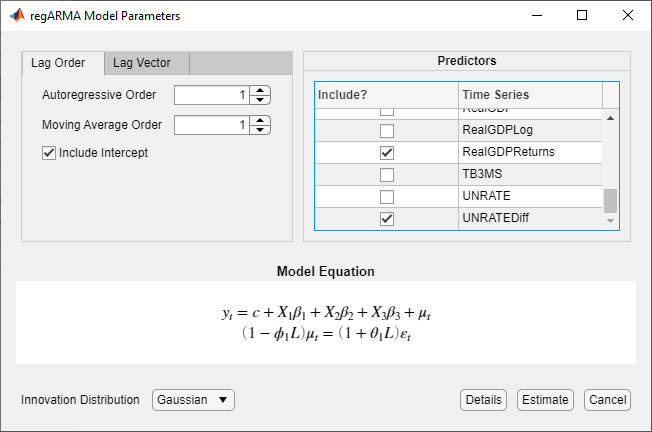Decrease the Moving Average Order value

[260, 130]
